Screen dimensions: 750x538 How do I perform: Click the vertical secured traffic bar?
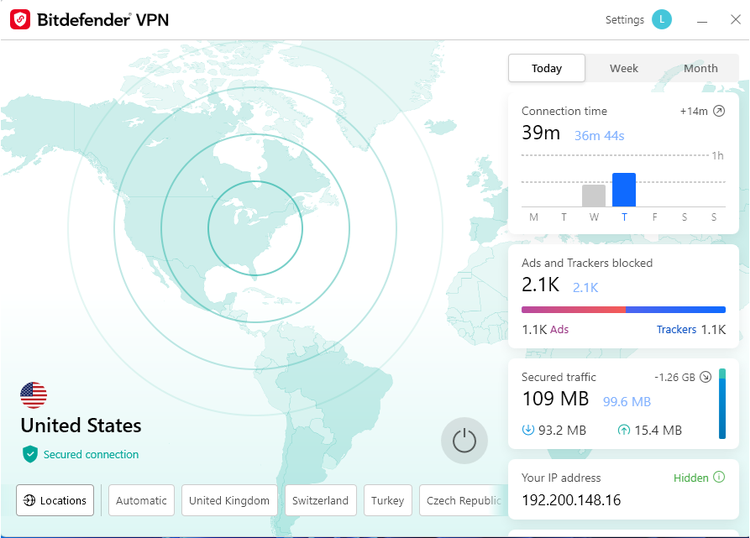click(x=722, y=404)
